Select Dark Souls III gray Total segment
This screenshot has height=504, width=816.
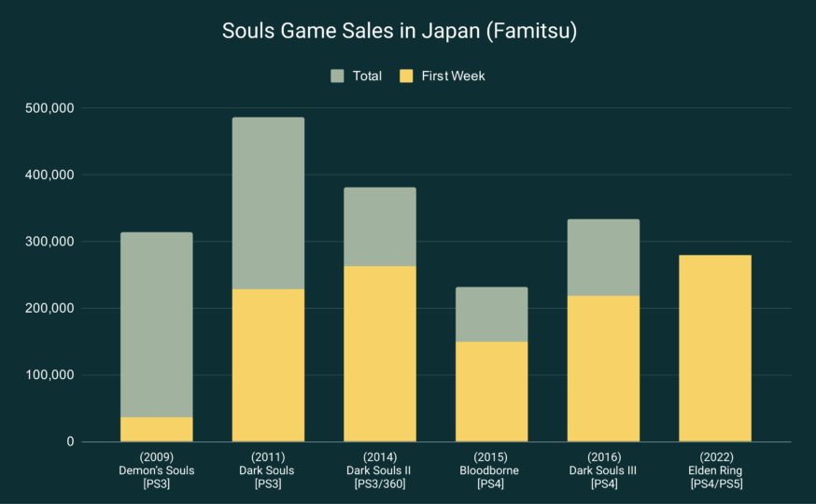[x=603, y=258]
